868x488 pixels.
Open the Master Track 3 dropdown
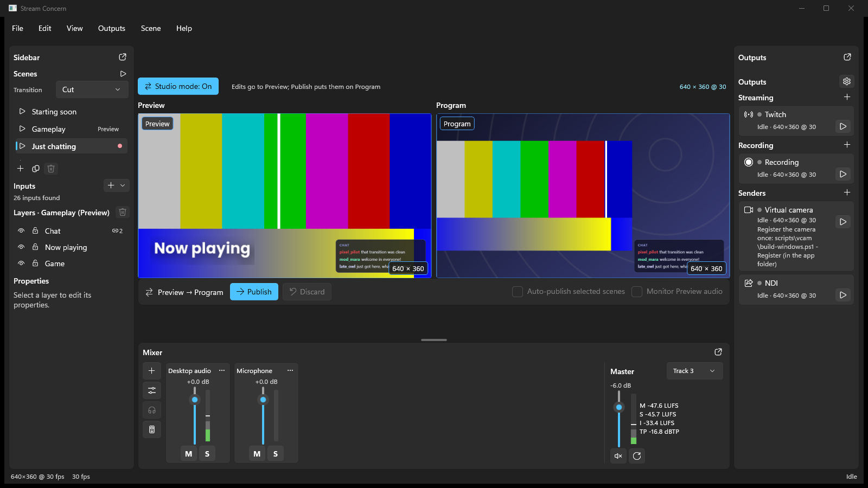[694, 371]
